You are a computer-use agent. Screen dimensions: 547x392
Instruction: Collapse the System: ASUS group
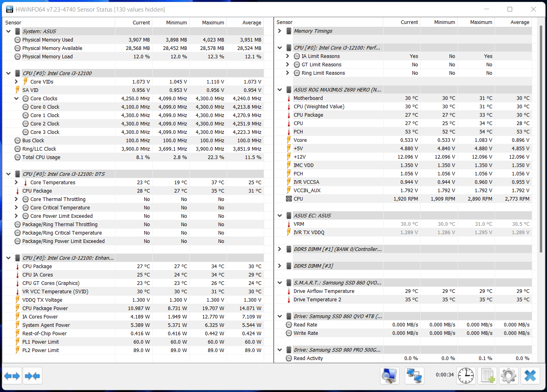(x=8, y=31)
